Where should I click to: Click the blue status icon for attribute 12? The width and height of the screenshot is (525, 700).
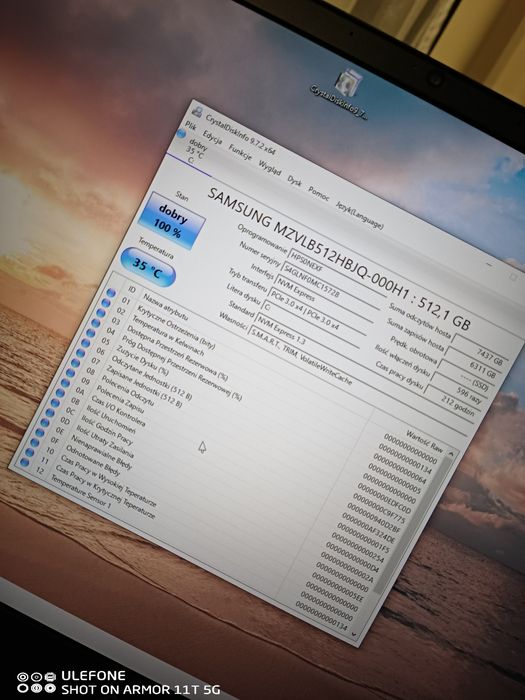25,462
